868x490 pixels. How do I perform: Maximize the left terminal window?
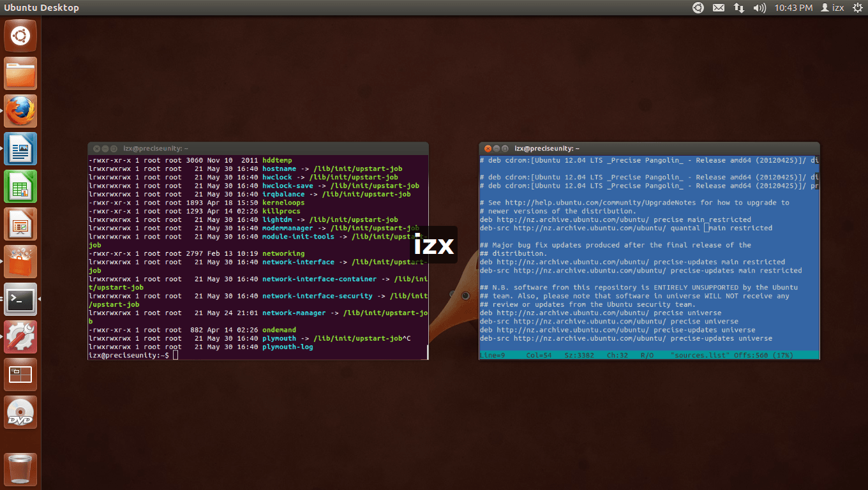point(114,148)
